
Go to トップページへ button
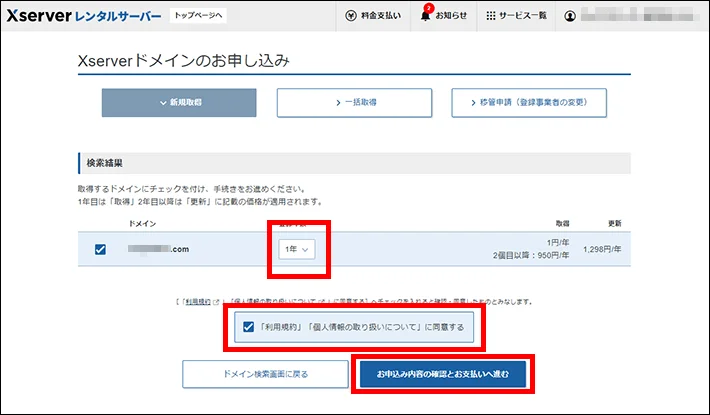pyautogui.click(x=198, y=15)
